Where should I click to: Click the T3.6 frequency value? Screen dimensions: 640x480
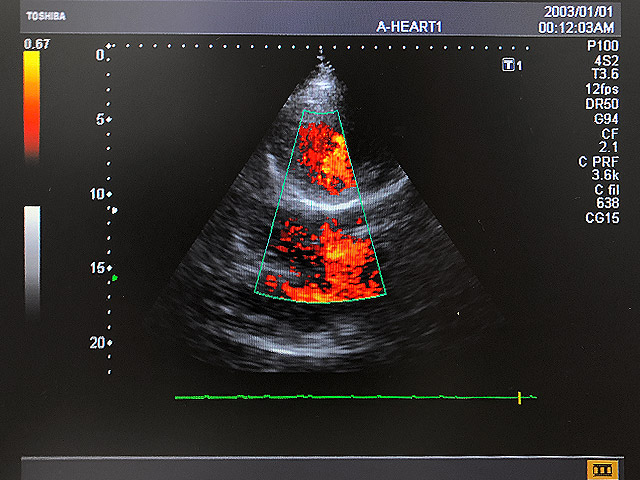pyautogui.click(x=605, y=74)
